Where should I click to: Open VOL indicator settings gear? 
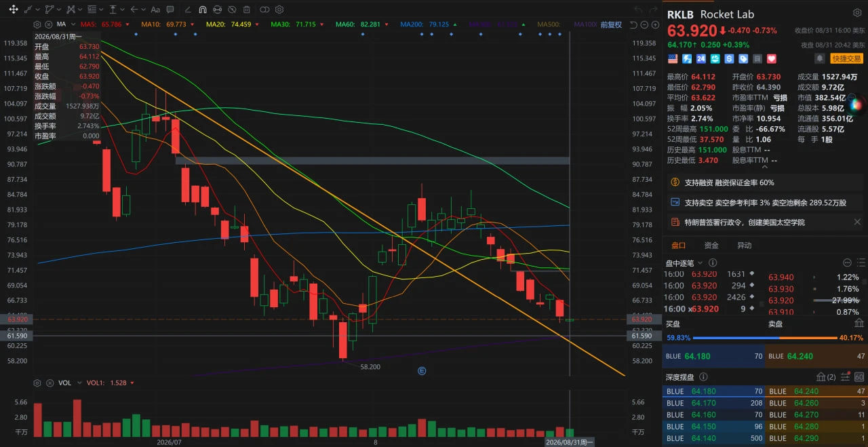37,383
